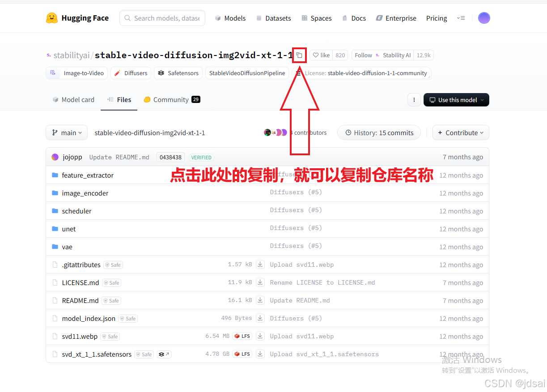Click 'Rename LICENSE to LICENSE.md' commit message
The height and width of the screenshot is (392, 547).
pos(322,282)
